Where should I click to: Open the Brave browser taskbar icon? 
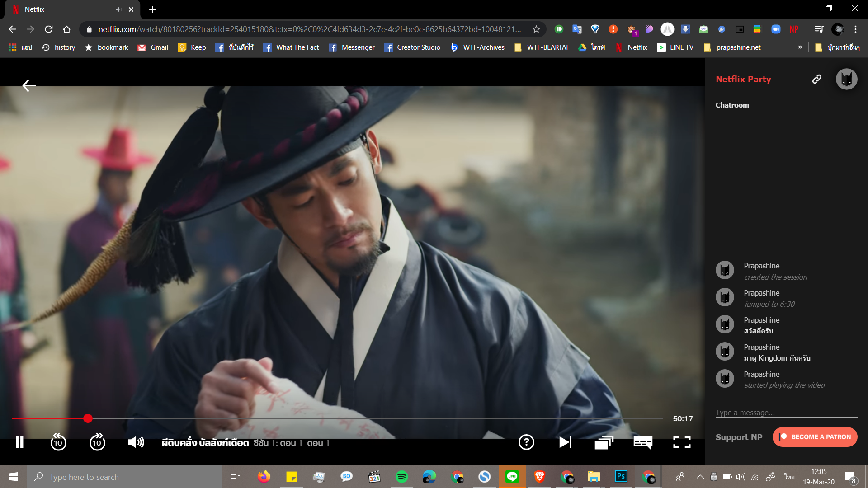click(x=539, y=477)
